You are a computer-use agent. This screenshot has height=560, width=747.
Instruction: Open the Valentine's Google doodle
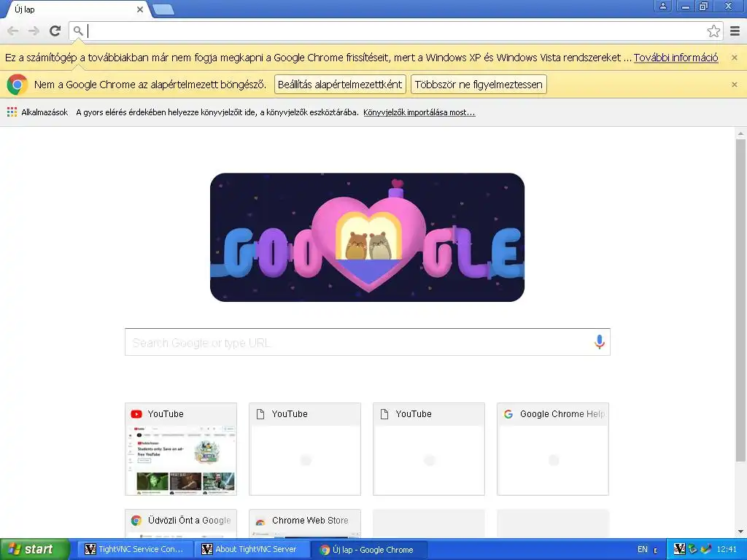368,237
